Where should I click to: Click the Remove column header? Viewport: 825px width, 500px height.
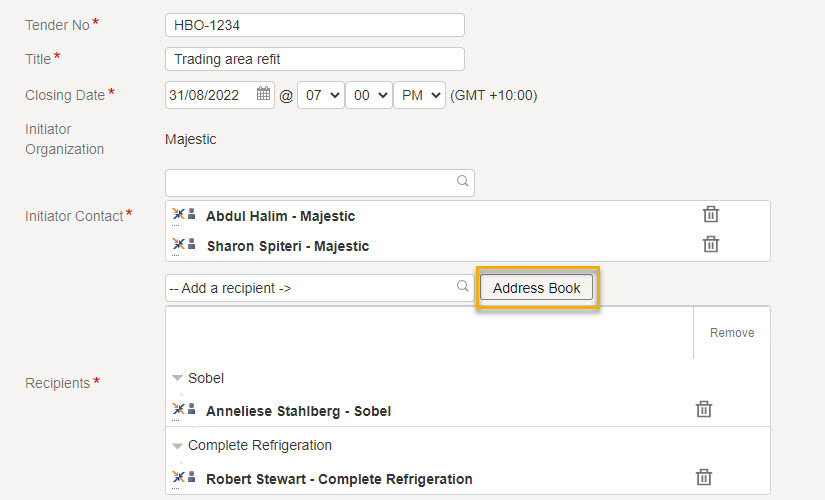(732, 333)
